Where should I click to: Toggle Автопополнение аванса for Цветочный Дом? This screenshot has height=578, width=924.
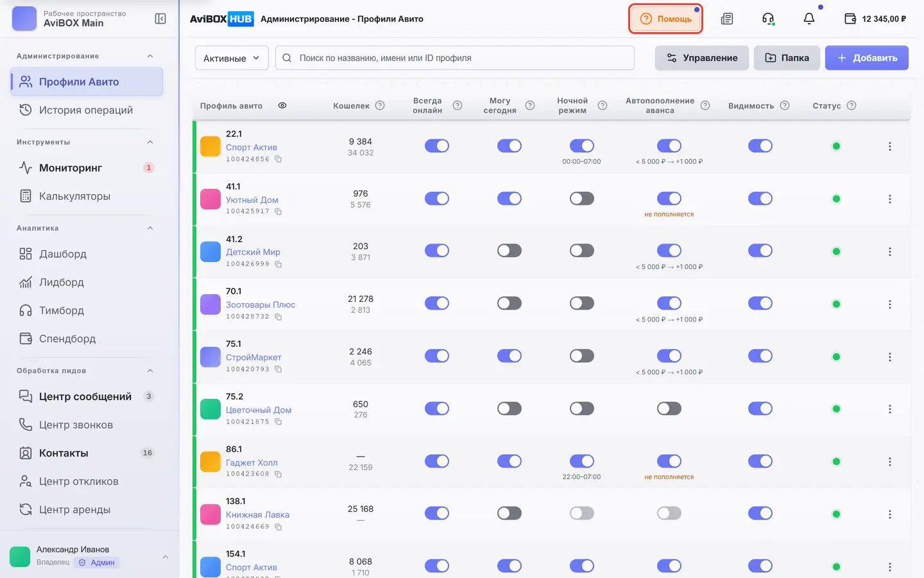[669, 408]
